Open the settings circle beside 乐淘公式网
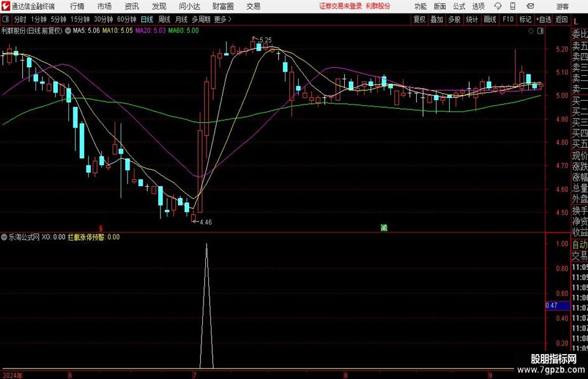Screen dimensions: 588x379 (4, 237)
